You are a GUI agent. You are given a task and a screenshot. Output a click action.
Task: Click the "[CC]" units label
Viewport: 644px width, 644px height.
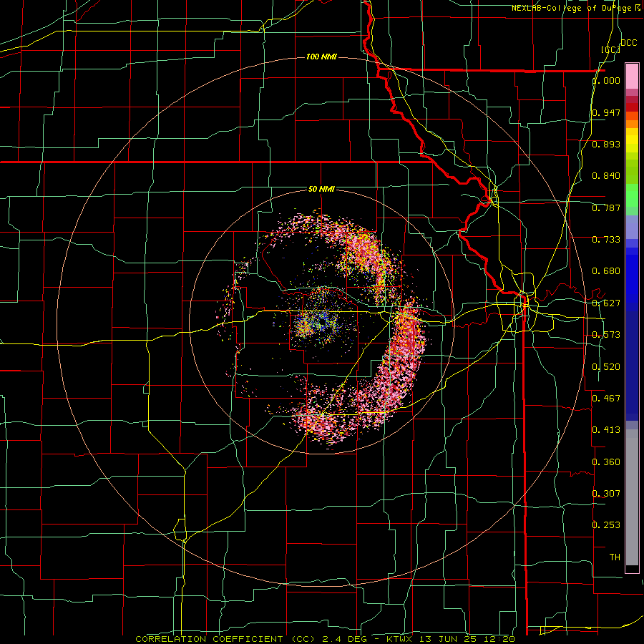(x=610, y=49)
